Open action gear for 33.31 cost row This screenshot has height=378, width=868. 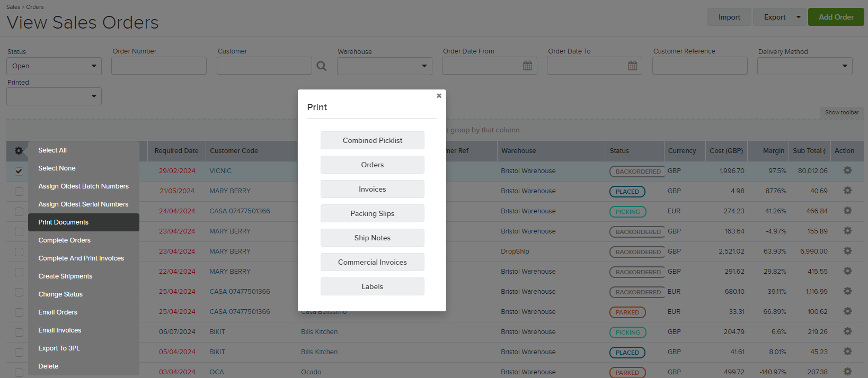coord(847,311)
